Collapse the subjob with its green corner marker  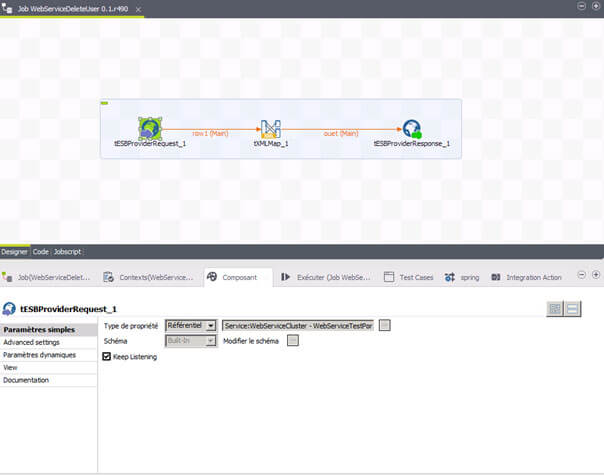(104, 103)
